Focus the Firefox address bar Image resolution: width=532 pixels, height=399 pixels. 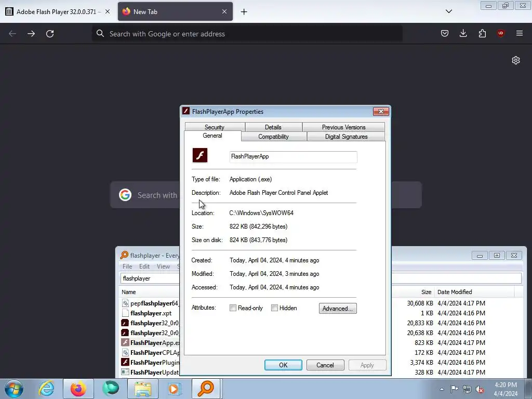247,34
